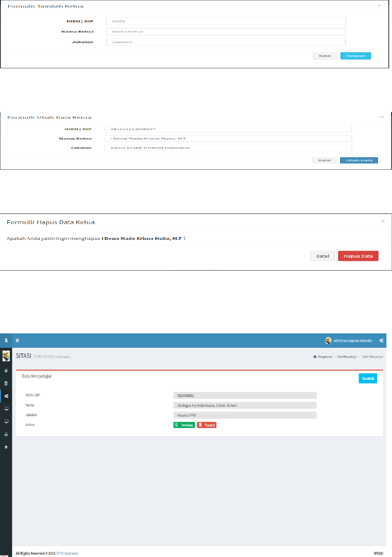This screenshot has height=557, width=392.
Task: Open the database icon in the sidebar
Action: (x=6, y=383)
